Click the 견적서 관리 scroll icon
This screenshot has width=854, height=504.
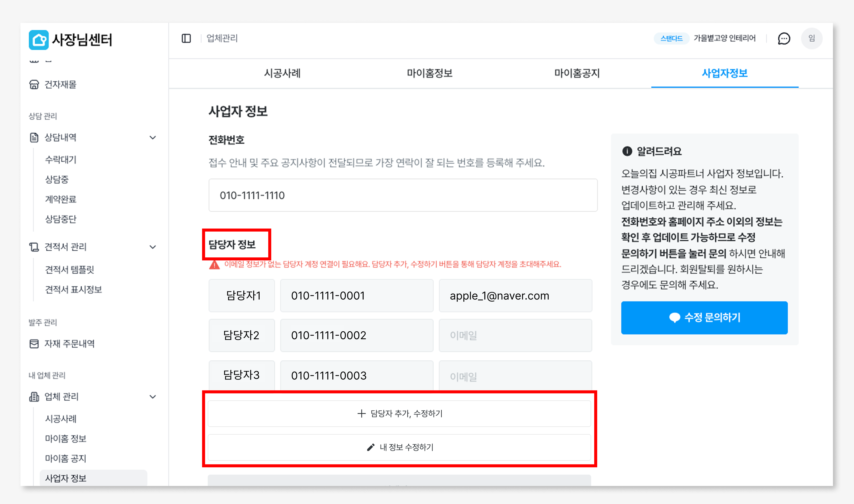(x=34, y=247)
